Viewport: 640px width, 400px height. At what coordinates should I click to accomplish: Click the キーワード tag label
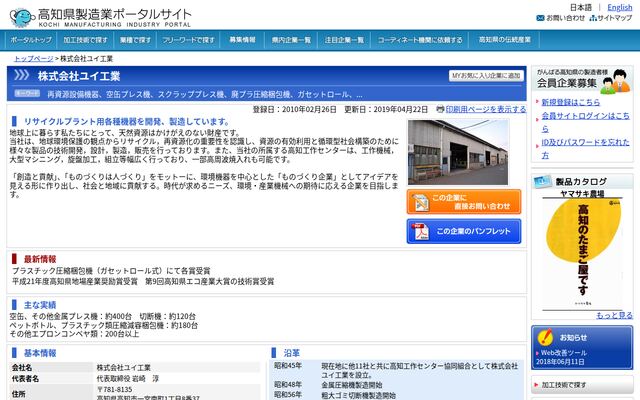(x=27, y=93)
